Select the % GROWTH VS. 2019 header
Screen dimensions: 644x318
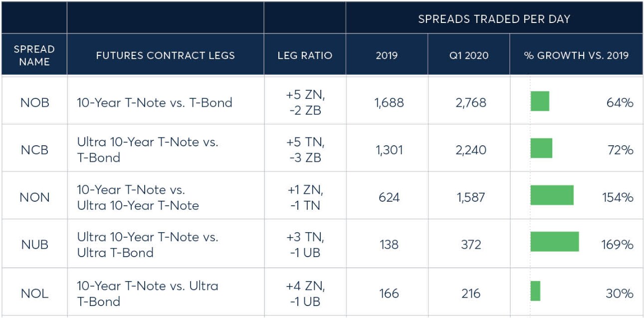(x=576, y=55)
